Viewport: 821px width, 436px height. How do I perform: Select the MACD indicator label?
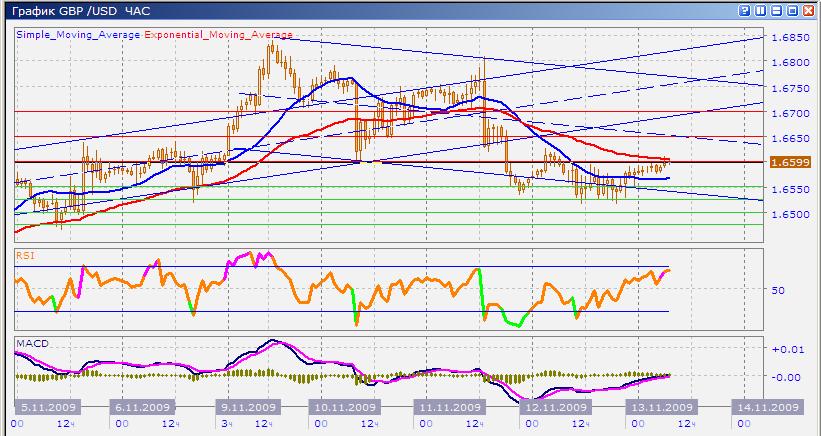(32, 343)
